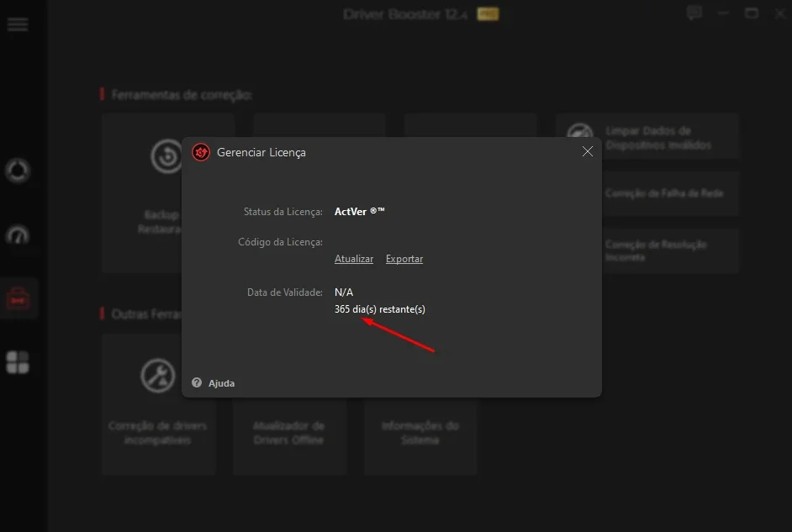
Task: Click the Driver Booster logo in dialog header
Action: click(x=201, y=152)
